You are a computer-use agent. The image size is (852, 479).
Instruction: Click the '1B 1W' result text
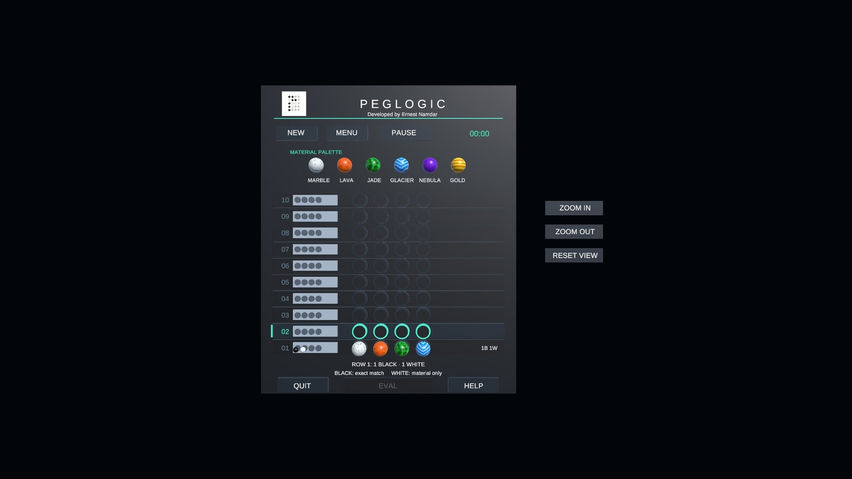(489, 348)
